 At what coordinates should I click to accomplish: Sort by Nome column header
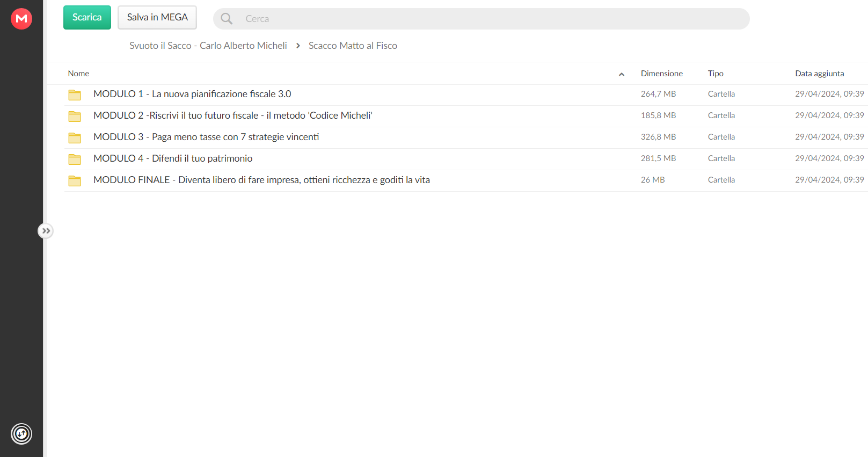click(78, 74)
